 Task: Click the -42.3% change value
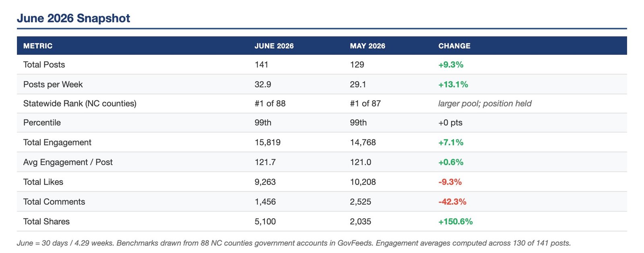coord(452,201)
